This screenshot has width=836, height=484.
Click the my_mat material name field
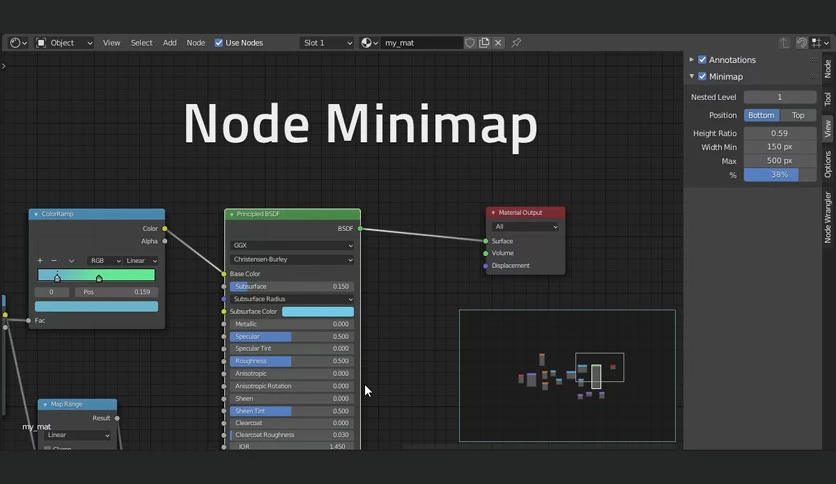click(x=421, y=43)
